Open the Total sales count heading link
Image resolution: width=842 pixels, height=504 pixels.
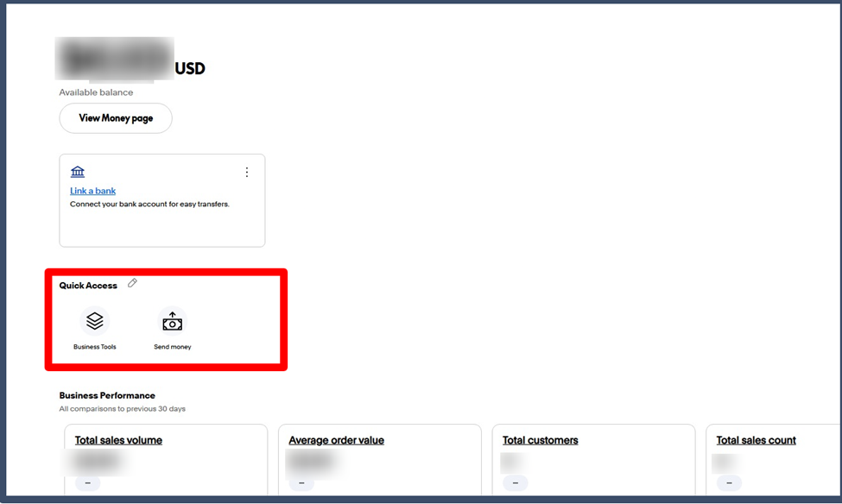(x=756, y=440)
